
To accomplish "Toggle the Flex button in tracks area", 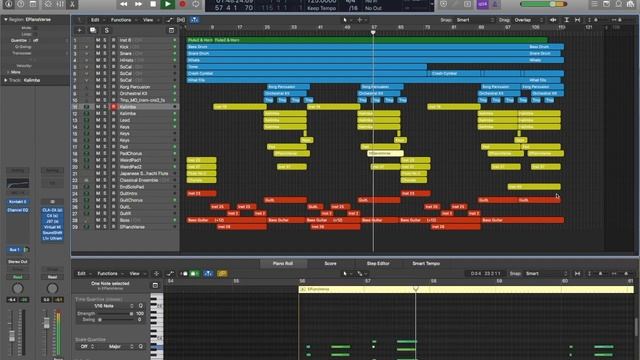I will (x=181, y=20).
